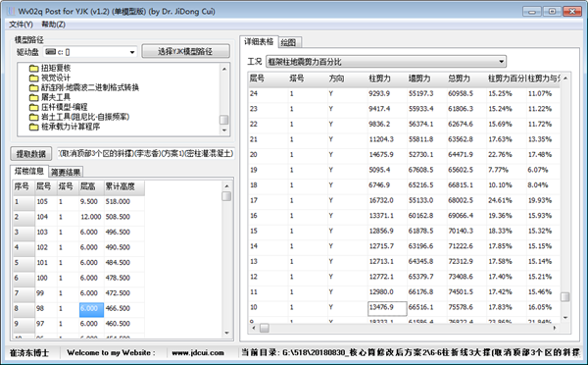Click row header 1 in tower table
588x365 pixels.
pyautogui.click(x=24, y=202)
